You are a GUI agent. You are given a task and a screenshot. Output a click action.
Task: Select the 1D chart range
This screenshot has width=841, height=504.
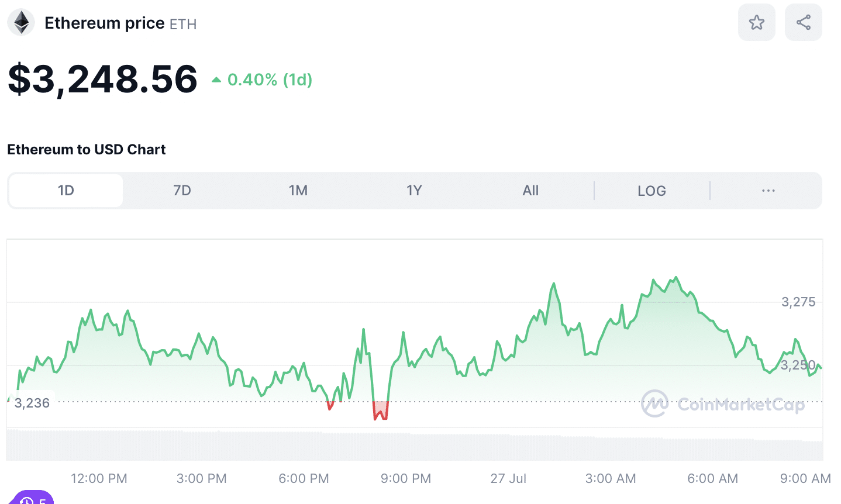tap(66, 191)
